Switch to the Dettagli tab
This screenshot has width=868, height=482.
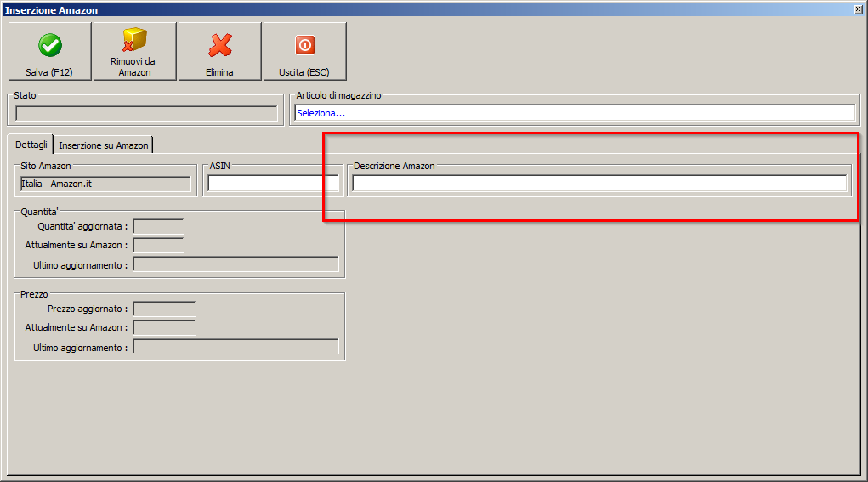pos(31,145)
